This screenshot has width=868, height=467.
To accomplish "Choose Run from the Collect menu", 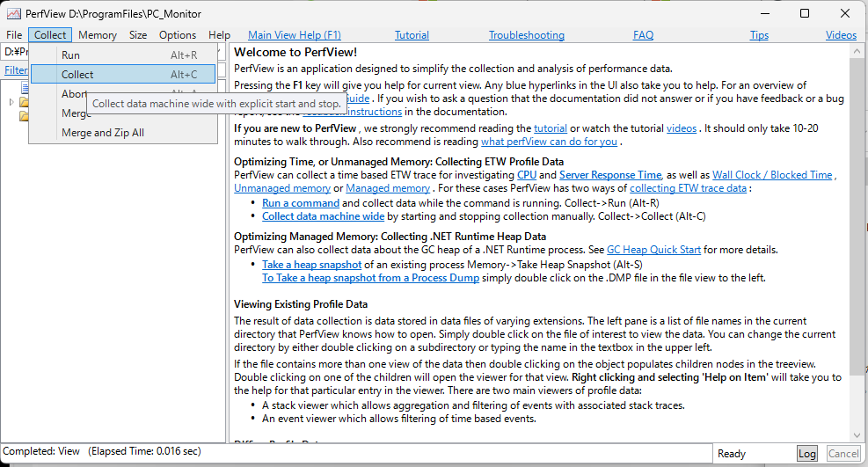I will pyautogui.click(x=123, y=55).
